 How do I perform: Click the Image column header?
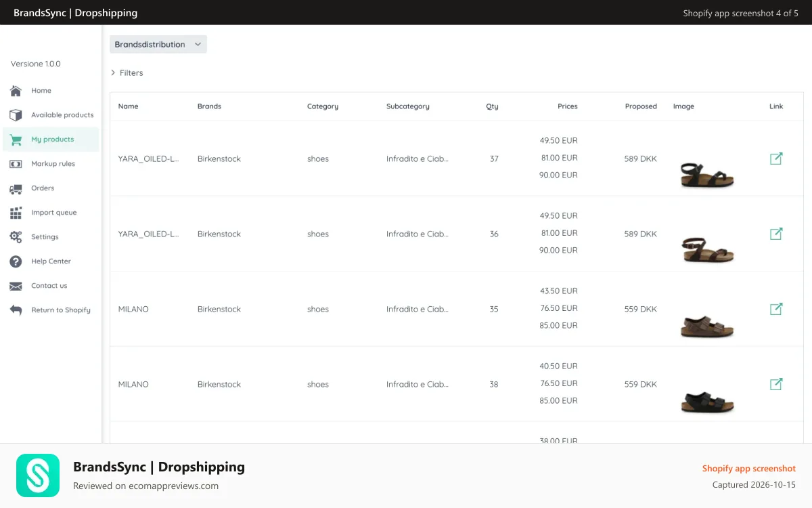(x=683, y=106)
